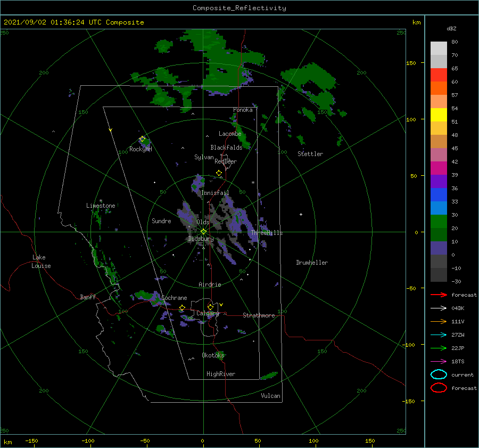The image size is (479, 448).
Task: Click the Lacombe city label
Action: 230,134
